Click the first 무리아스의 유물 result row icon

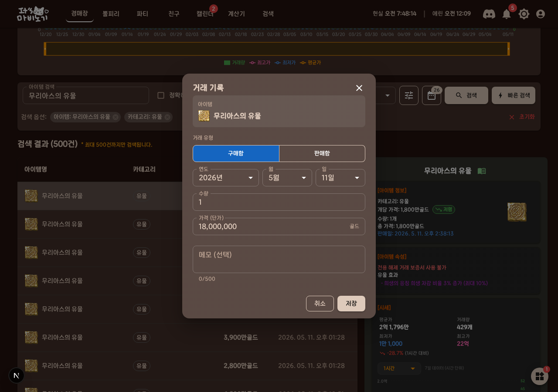pos(31,196)
